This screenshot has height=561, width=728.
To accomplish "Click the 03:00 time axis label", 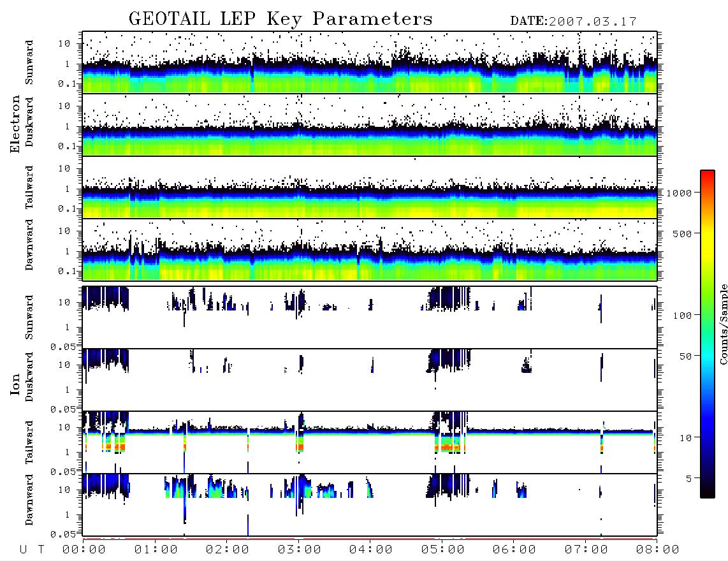I will pos(300,550).
